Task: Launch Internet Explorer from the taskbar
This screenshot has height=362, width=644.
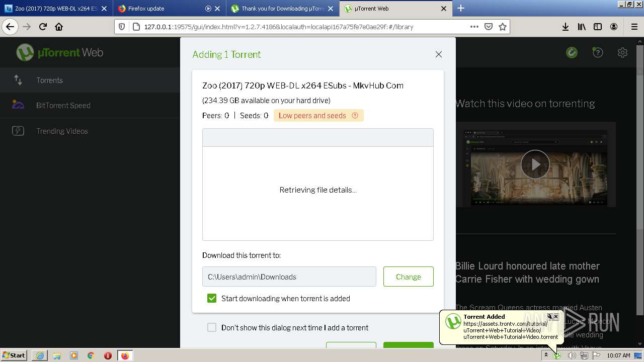Action: (40, 355)
